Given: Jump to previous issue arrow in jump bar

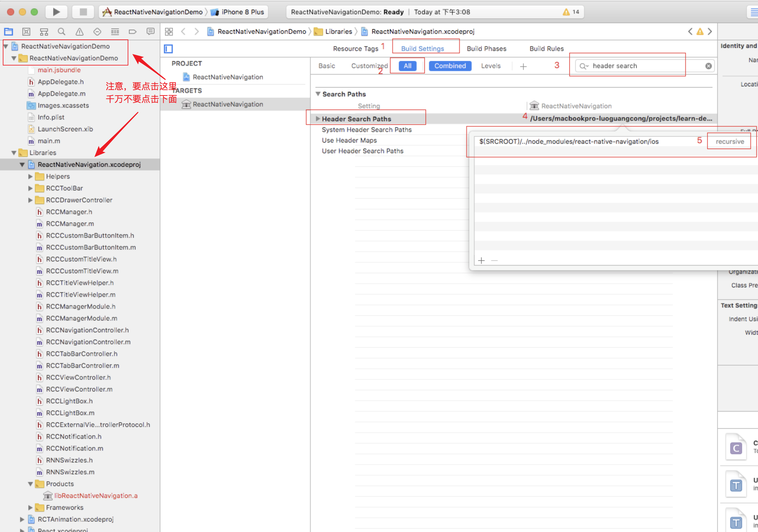Looking at the screenshot, I should [x=690, y=31].
